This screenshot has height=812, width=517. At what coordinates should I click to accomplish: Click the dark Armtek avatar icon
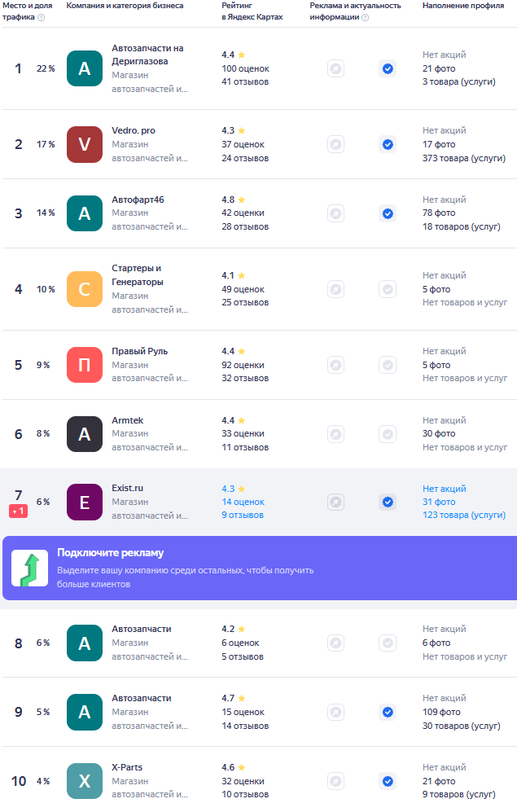85,434
